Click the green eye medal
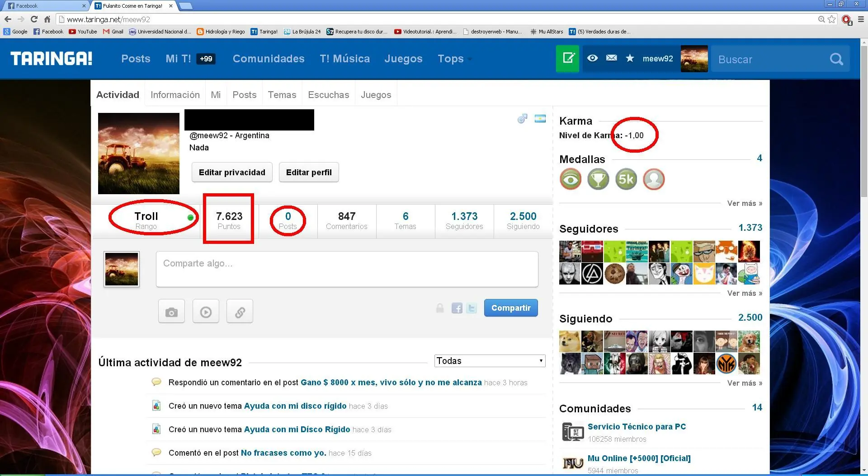Image resolution: width=868 pixels, height=476 pixels. [571, 179]
